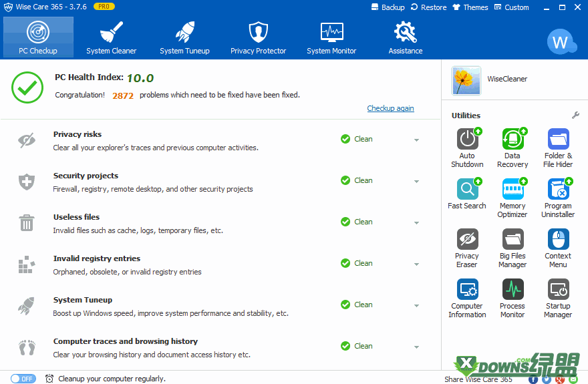Expand Computer traces and browsing history arrow
588x384 pixels.
click(416, 347)
